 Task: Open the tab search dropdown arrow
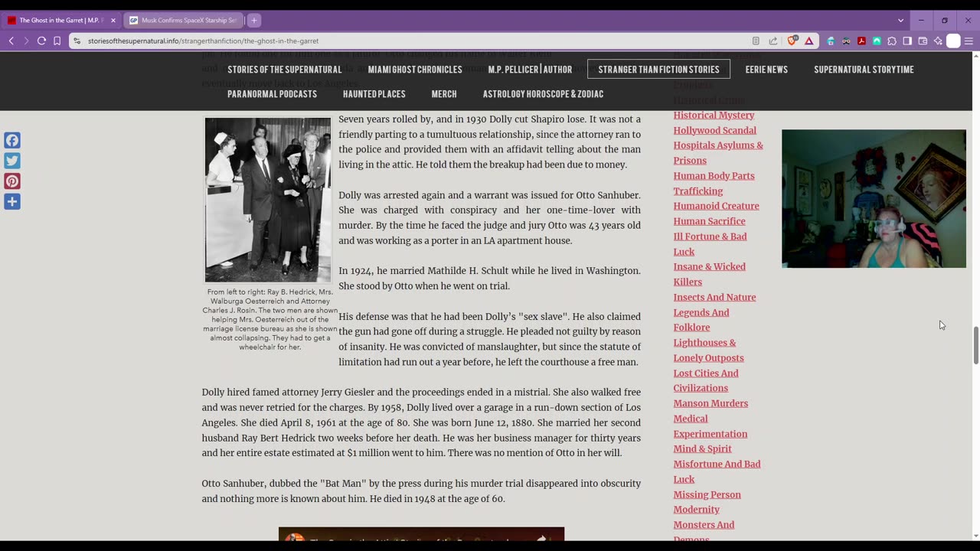pos(900,20)
